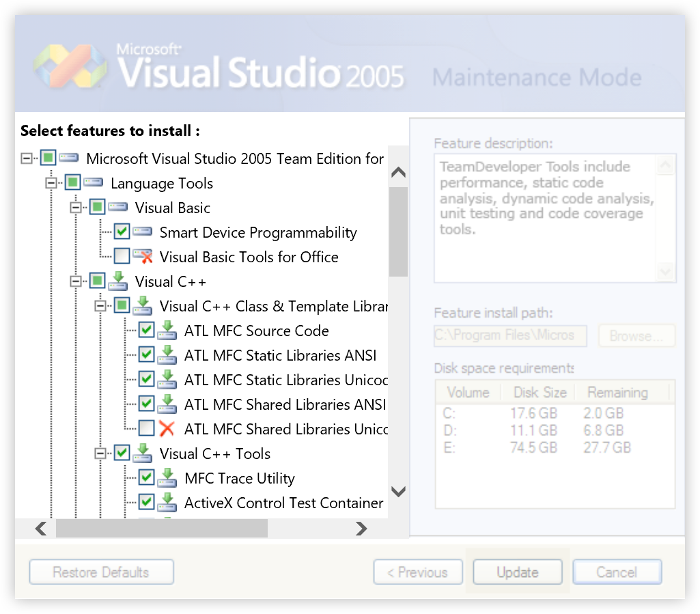Click install icon beside ATL MFC Static Libraries Unicode
Screen dimensions: 700x614
(167, 378)
